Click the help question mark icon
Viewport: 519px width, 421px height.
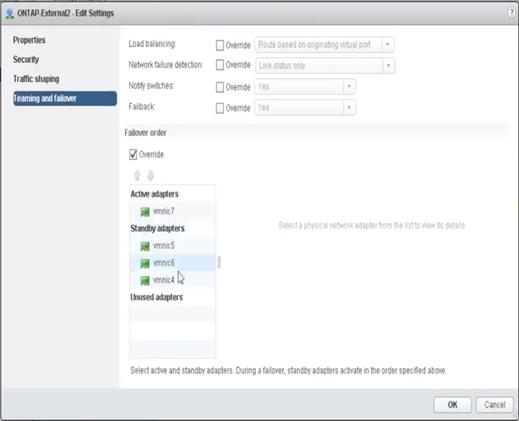coord(511,13)
